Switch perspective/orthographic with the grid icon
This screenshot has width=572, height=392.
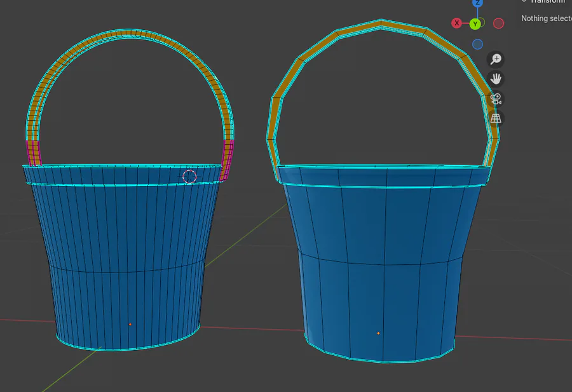[x=496, y=119]
